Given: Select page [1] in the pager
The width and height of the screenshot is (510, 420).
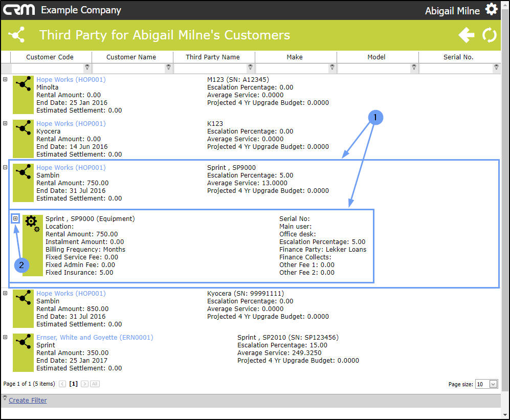Looking at the screenshot, I should [74, 384].
